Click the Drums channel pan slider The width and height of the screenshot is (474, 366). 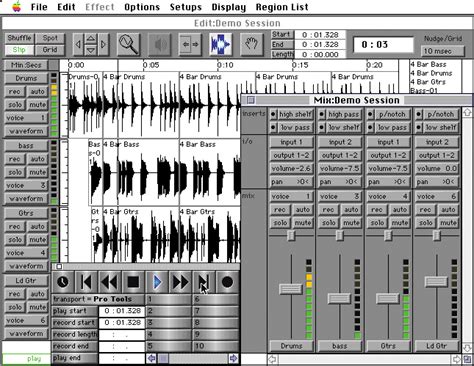click(291, 236)
